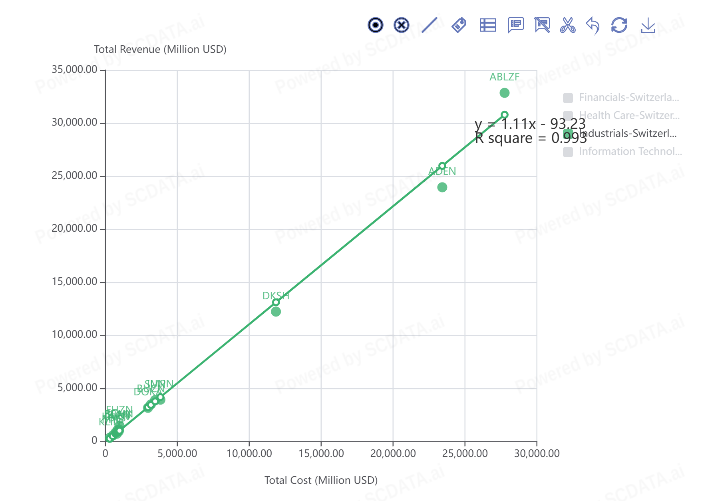Viewport: 702px width, 501px height.
Task: Click the scissors cut icon
Action: pos(568,25)
